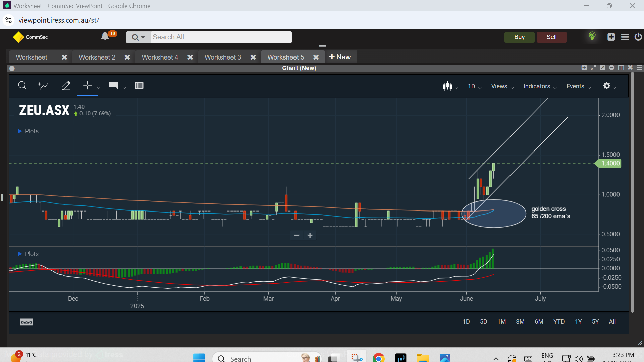Expand the crosshair tool dropdown arrow
The height and width of the screenshot is (362, 644).
(99, 88)
